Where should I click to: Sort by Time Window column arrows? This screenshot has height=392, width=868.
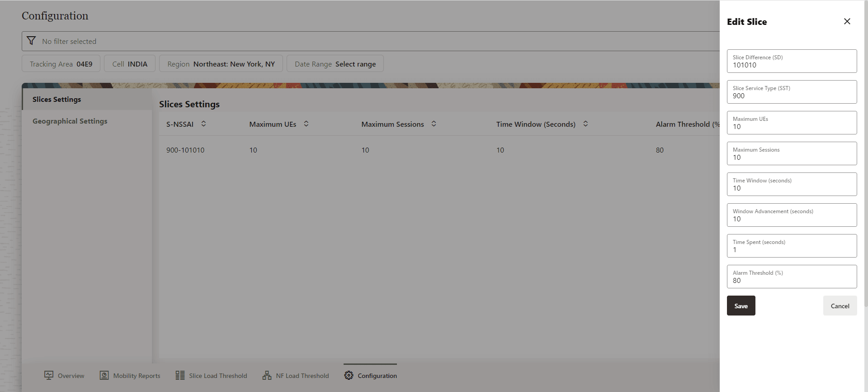tap(585, 124)
